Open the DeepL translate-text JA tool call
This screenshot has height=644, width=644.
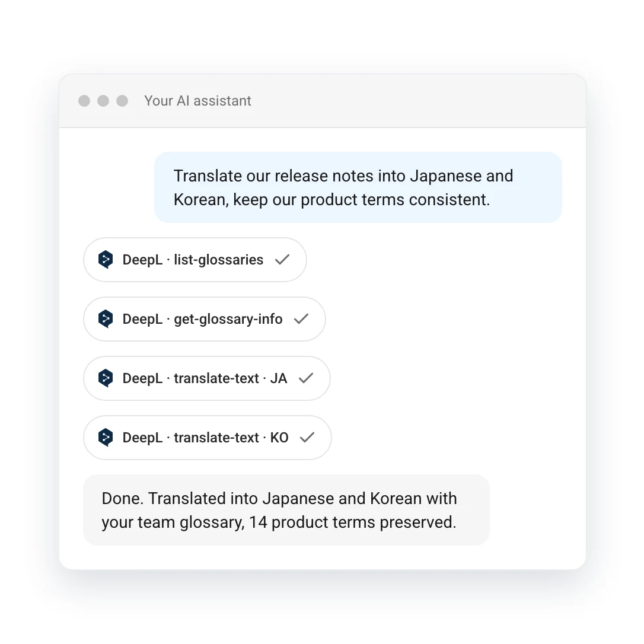[x=207, y=378]
